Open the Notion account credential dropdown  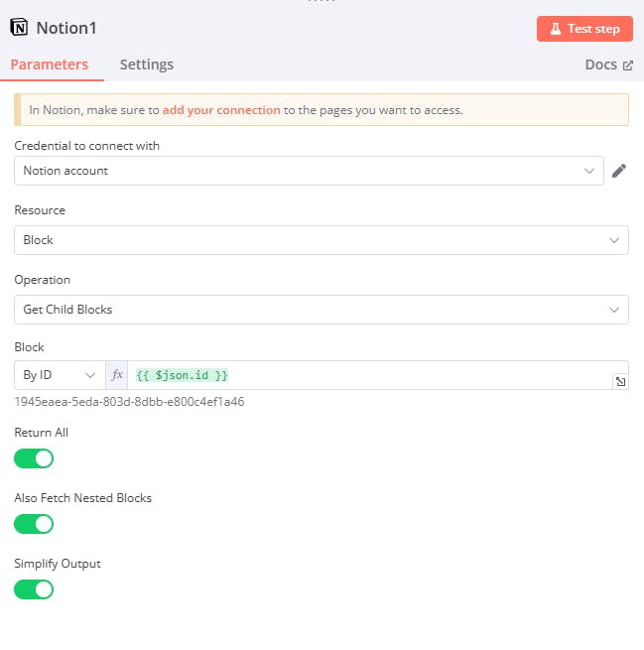[309, 171]
